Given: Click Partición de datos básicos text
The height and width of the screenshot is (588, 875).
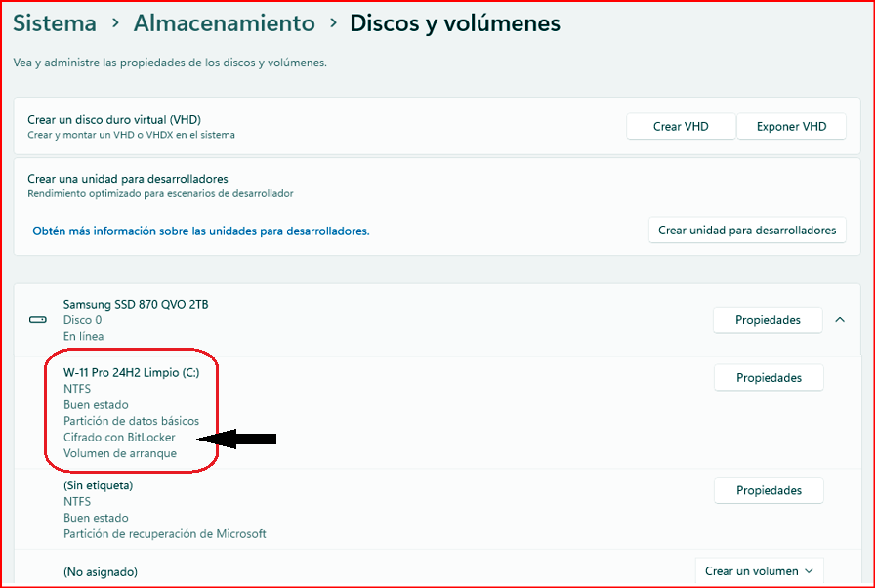Looking at the screenshot, I should pos(131,421).
